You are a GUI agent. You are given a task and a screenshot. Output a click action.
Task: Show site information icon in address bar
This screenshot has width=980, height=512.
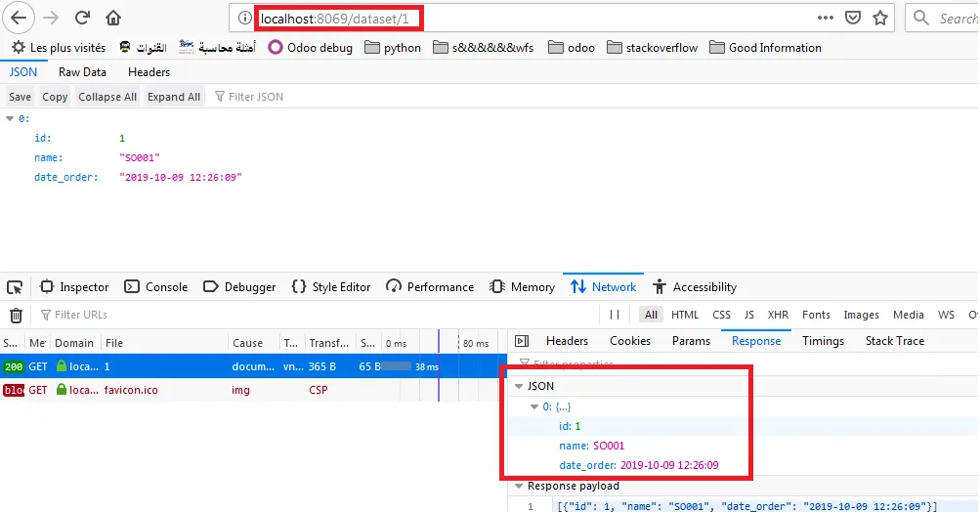click(244, 19)
